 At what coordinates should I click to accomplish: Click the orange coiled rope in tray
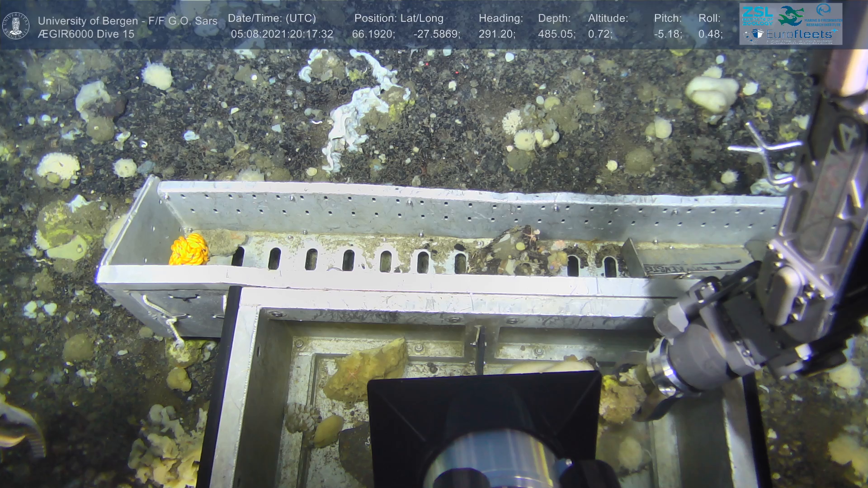coord(189,249)
